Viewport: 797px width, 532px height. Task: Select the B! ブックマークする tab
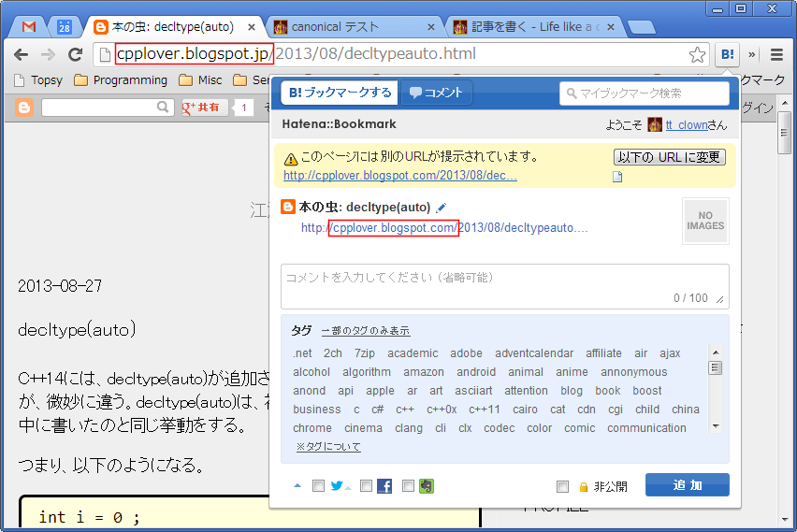[x=340, y=93]
